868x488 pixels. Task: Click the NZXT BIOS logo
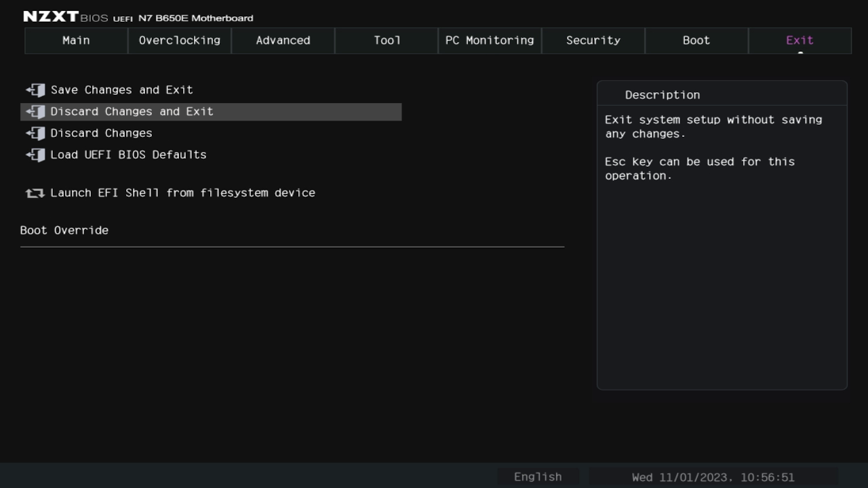pyautogui.click(x=65, y=17)
